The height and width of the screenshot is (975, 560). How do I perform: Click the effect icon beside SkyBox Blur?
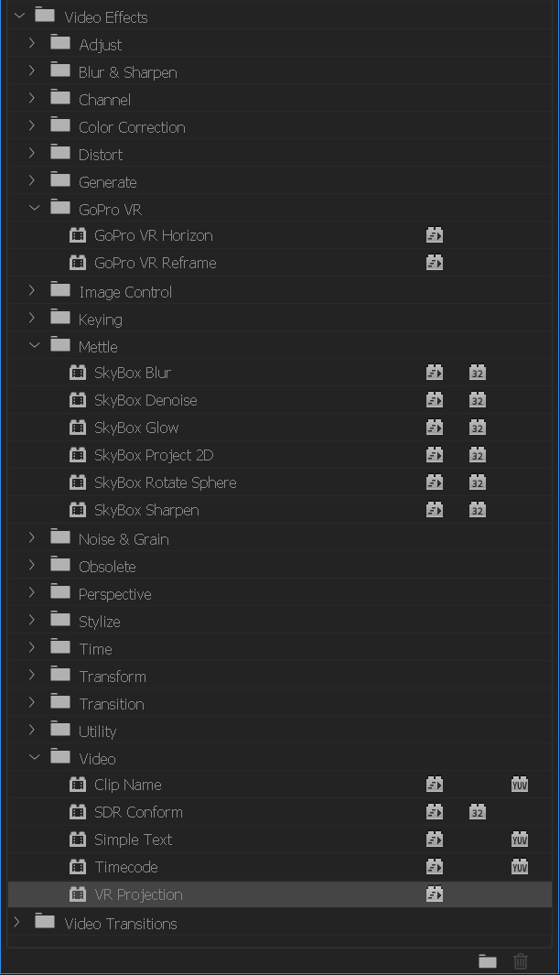(x=78, y=373)
